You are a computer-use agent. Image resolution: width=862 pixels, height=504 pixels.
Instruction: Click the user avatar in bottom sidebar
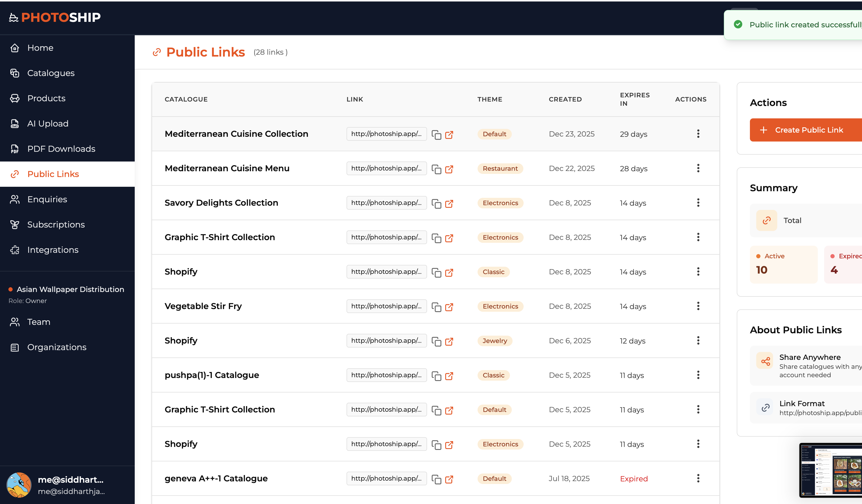click(19, 485)
